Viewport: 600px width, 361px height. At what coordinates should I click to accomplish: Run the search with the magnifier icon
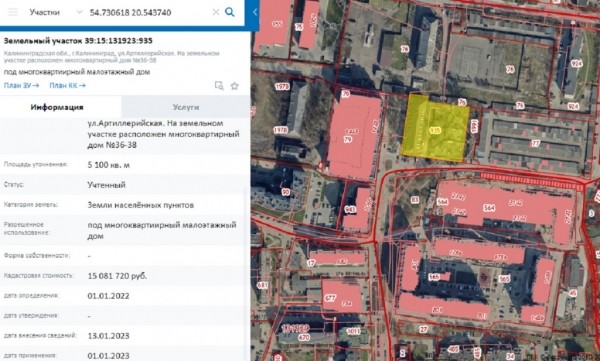point(230,12)
